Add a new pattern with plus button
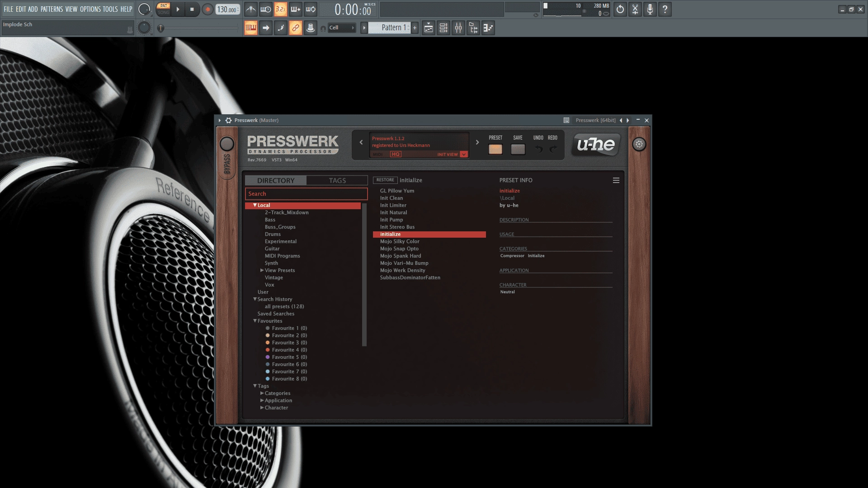The width and height of the screenshot is (868, 488). point(415,28)
